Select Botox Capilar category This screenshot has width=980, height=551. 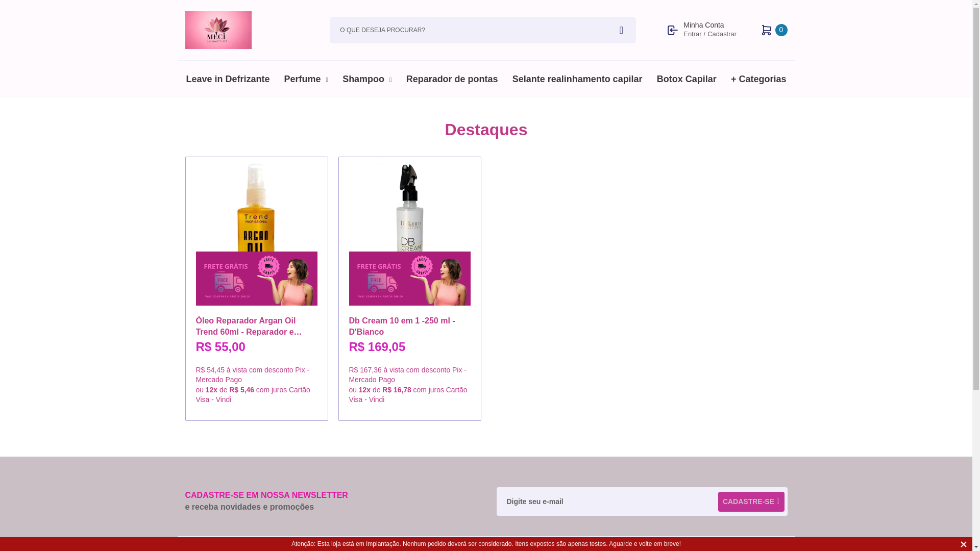coord(686,79)
